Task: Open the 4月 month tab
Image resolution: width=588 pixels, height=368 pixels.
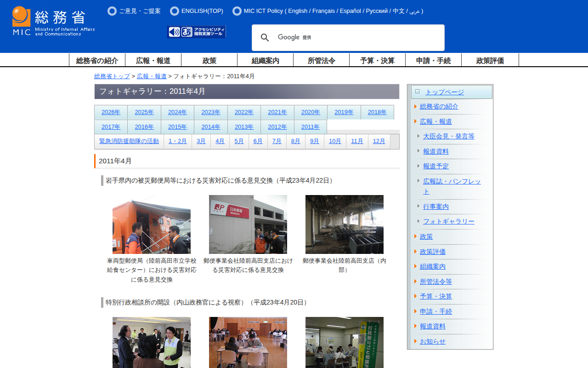Action: 220,141
